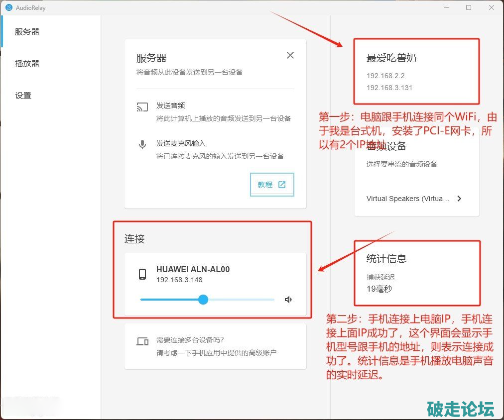
Task: Click the 192.168.2.2 server IP address
Action: (385, 76)
